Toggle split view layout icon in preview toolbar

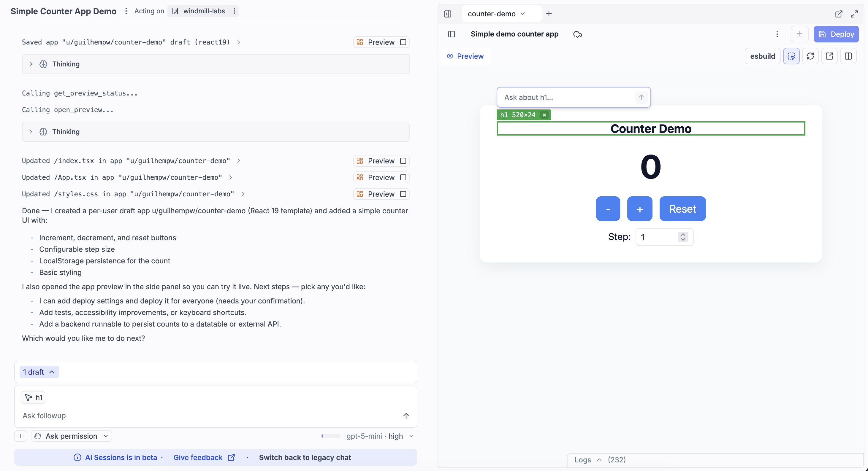(x=848, y=56)
